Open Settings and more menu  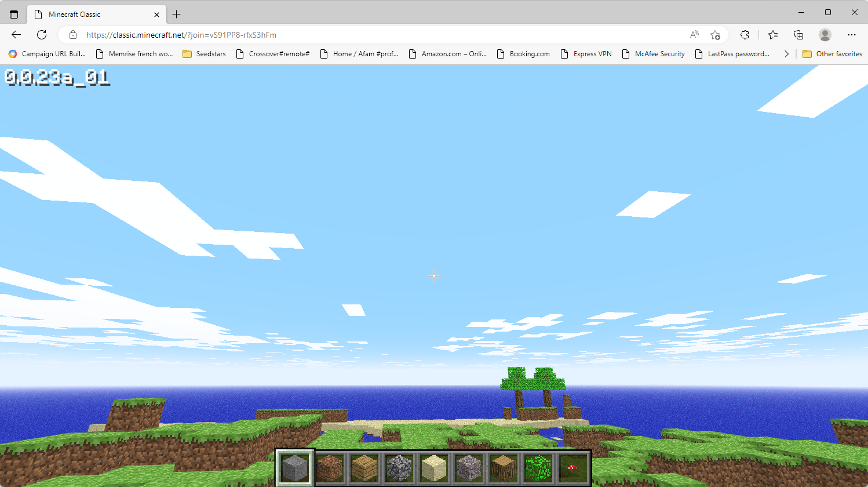point(852,35)
